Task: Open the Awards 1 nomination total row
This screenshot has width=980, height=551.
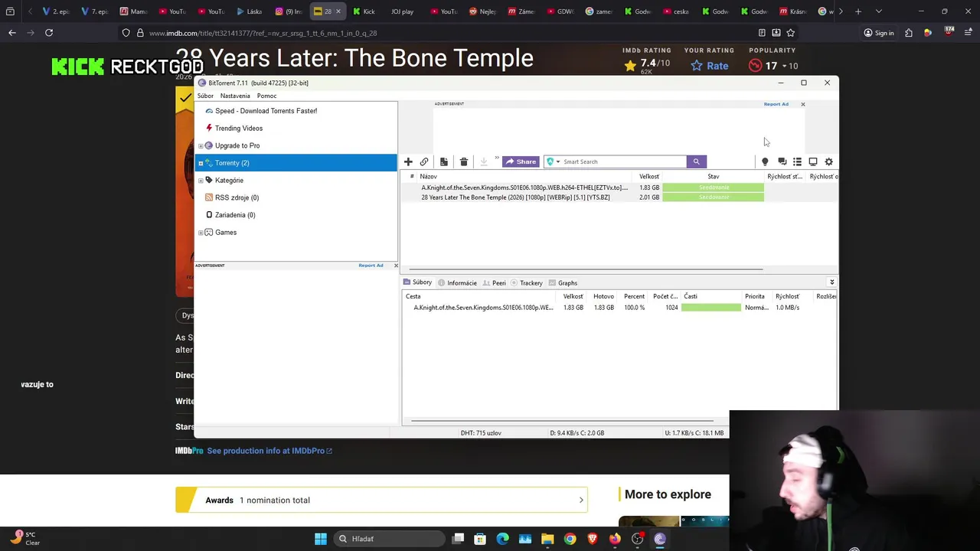Action: click(381, 500)
